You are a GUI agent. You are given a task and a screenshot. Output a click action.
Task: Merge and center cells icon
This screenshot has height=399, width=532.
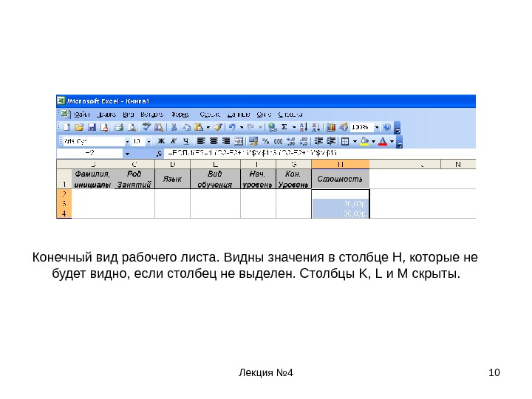pos(239,141)
